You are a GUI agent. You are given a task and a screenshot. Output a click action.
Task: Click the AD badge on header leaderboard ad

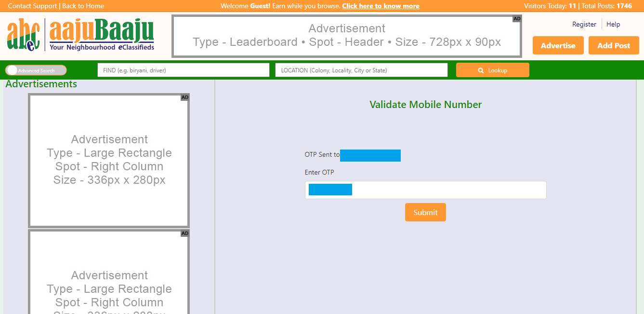[x=517, y=19]
